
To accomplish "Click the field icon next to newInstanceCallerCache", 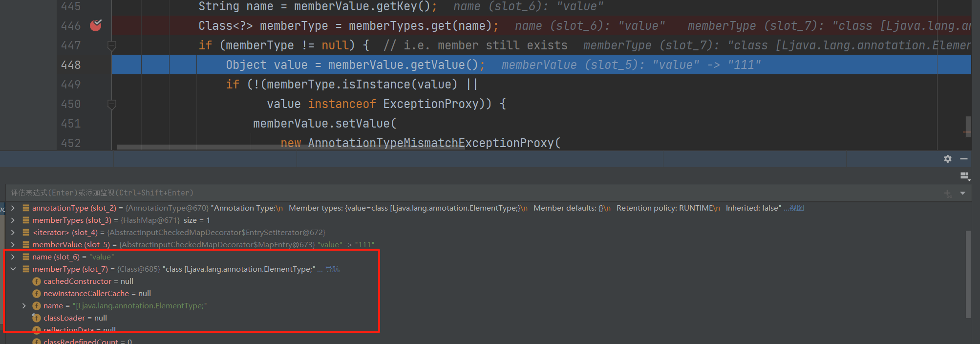I will click(37, 294).
